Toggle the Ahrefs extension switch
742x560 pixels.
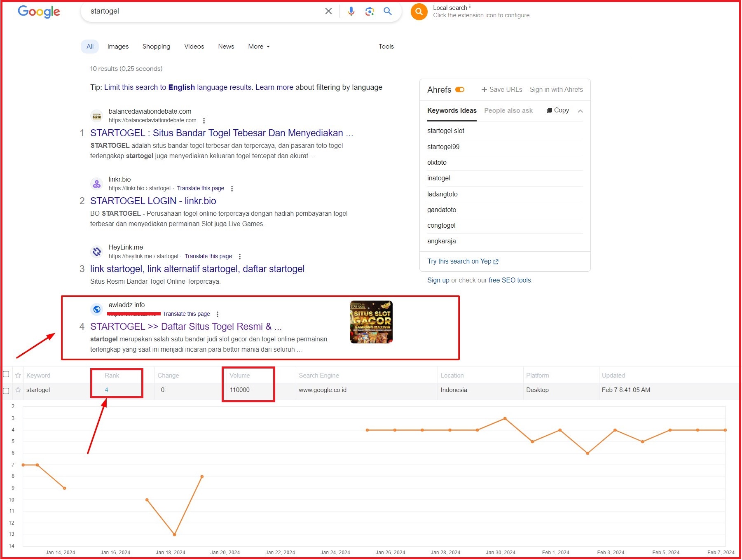point(460,90)
